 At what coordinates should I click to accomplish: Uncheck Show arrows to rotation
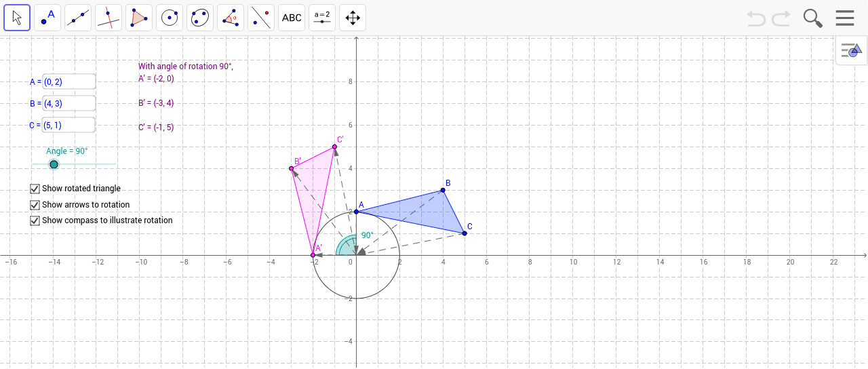(35, 205)
